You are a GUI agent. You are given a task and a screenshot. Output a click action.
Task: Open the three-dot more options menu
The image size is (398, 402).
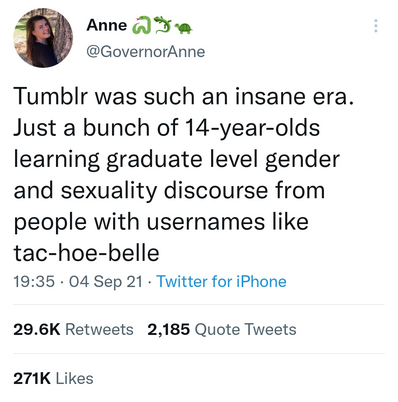376,26
